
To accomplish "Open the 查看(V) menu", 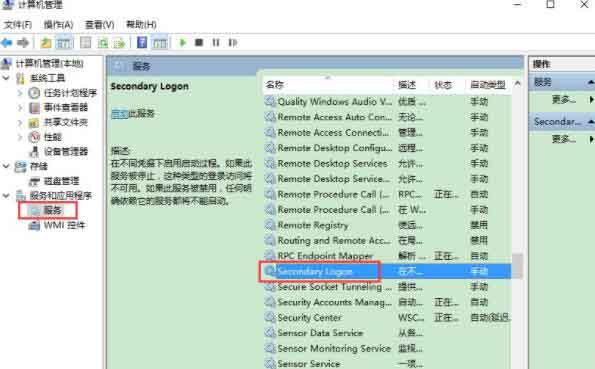I will click(99, 25).
